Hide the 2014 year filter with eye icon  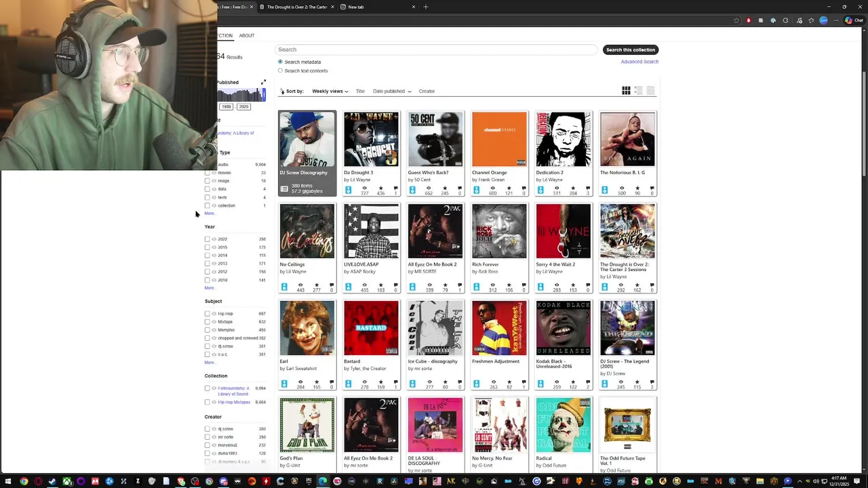click(x=214, y=256)
